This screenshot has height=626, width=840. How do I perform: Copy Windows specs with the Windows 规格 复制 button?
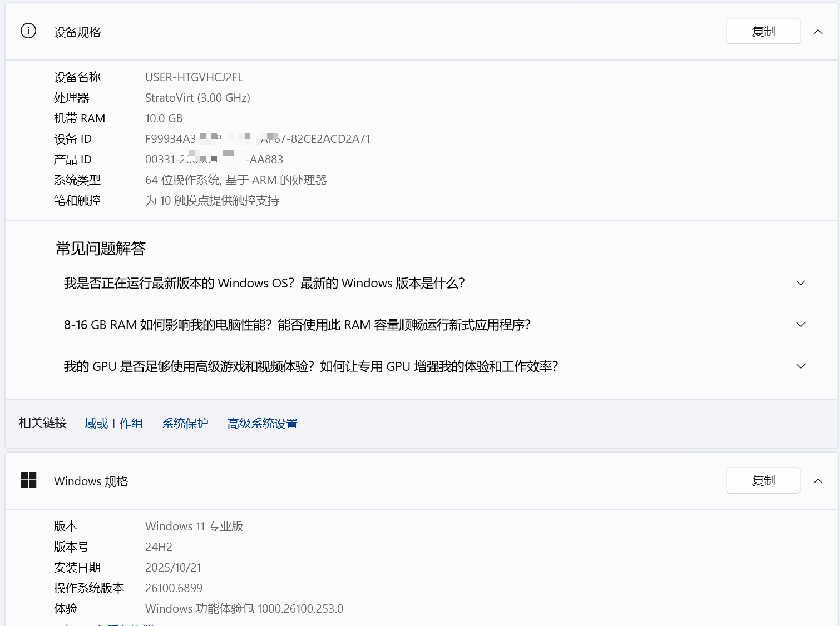point(763,480)
